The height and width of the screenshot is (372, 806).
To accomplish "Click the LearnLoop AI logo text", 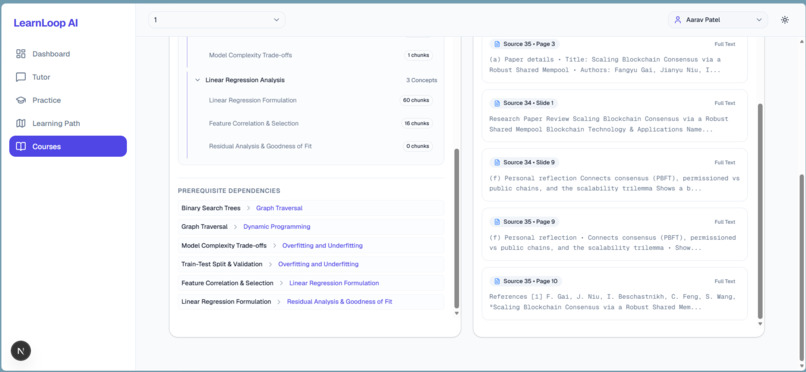I will 46,23.
